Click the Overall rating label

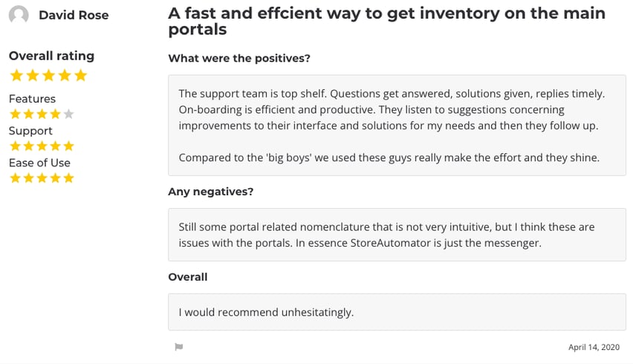pyautogui.click(x=52, y=56)
